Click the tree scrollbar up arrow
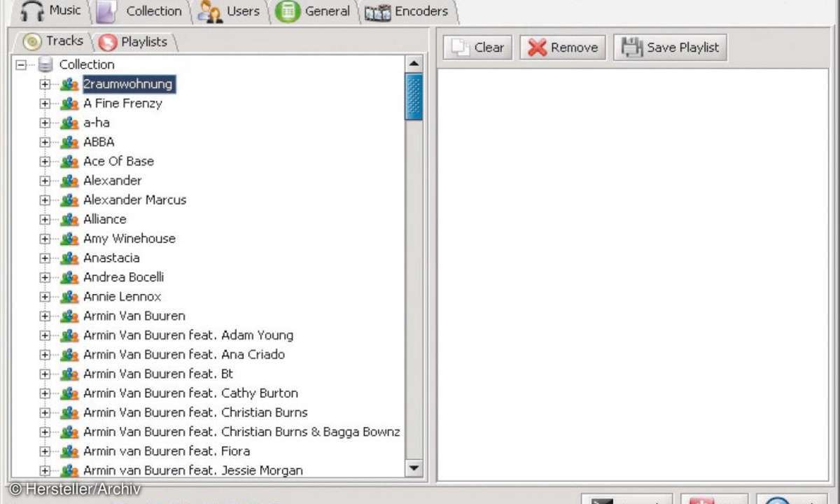 tap(414, 64)
